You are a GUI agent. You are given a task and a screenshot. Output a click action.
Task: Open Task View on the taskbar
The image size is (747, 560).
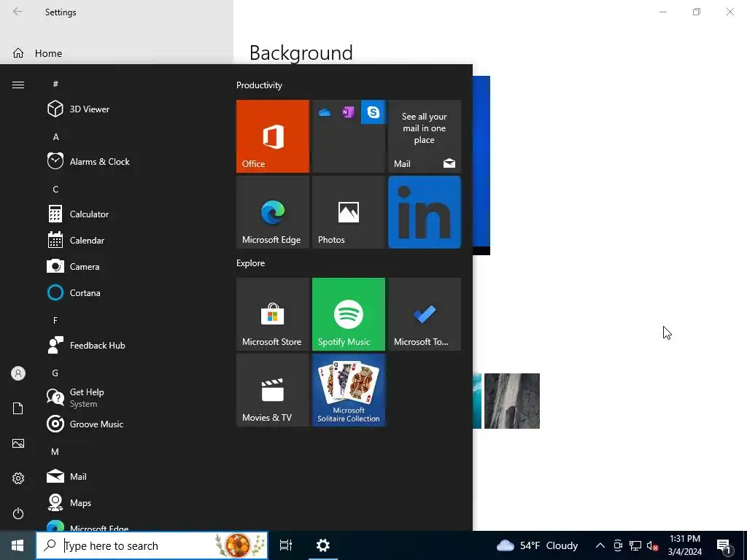(286, 545)
